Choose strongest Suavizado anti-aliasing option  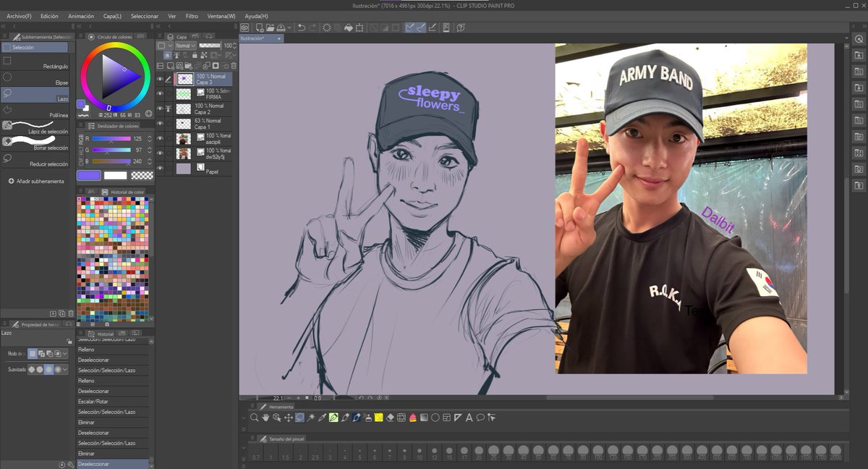(59, 369)
